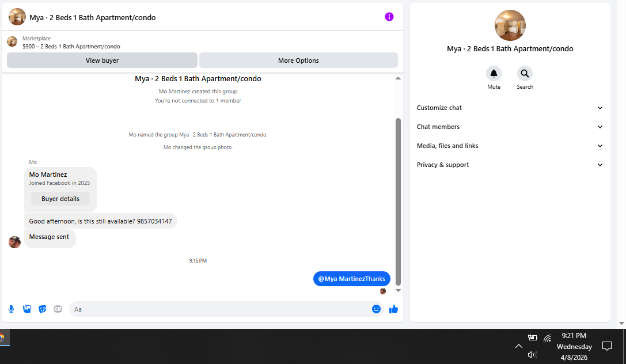Click the $900 listing title link

[71, 46]
